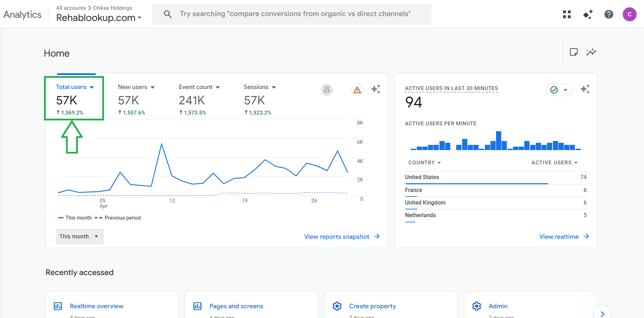The height and width of the screenshot is (318, 644).
Task: Open the green check status dropdown on the realtime card
Action: (x=560, y=90)
